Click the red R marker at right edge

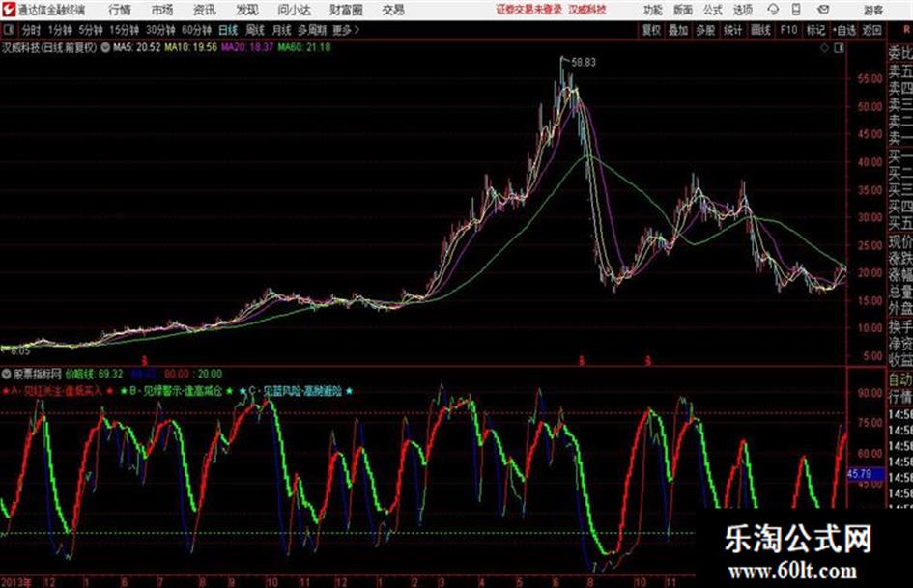pos(906,29)
